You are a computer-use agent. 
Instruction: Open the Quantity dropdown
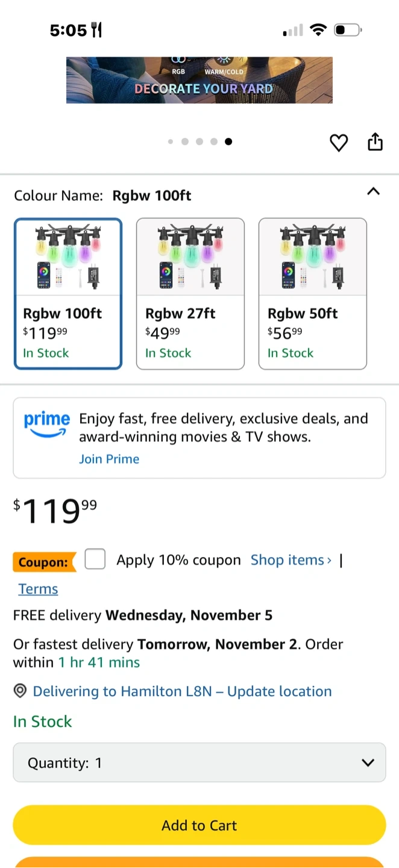[x=199, y=763]
